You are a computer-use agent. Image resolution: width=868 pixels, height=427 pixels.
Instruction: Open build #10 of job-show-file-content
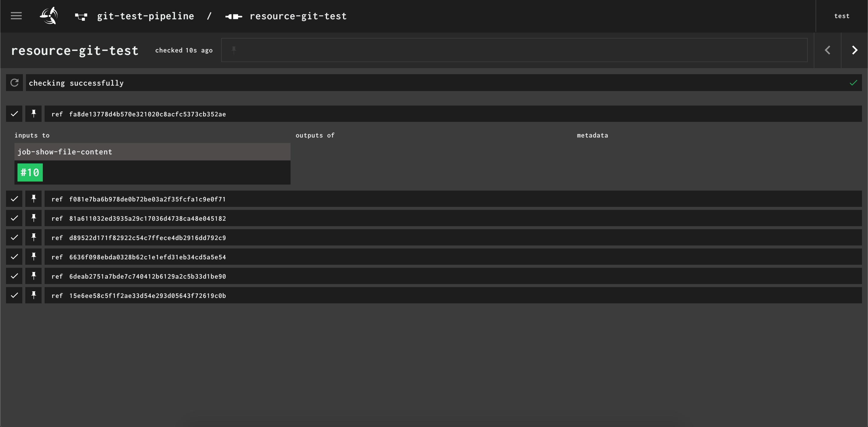30,172
